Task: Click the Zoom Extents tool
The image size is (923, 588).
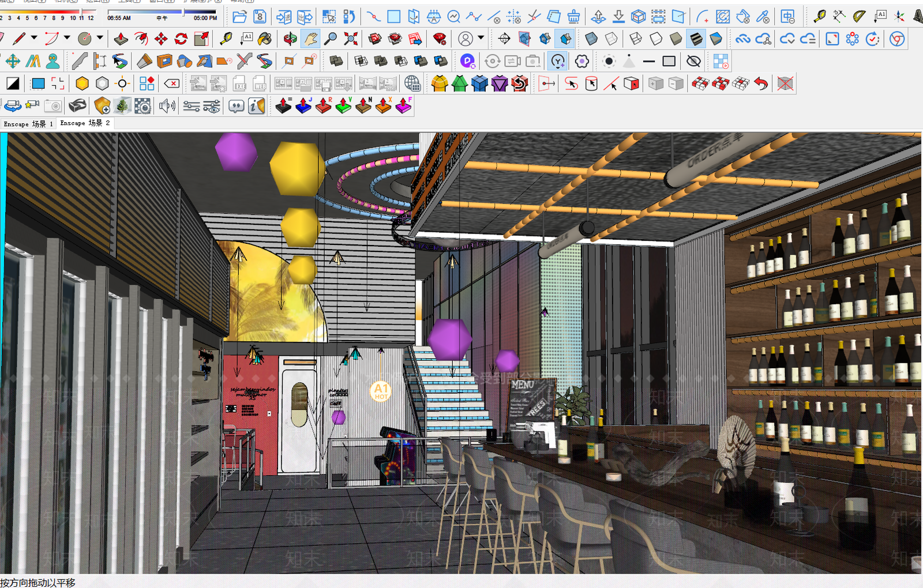Action: 351,39
